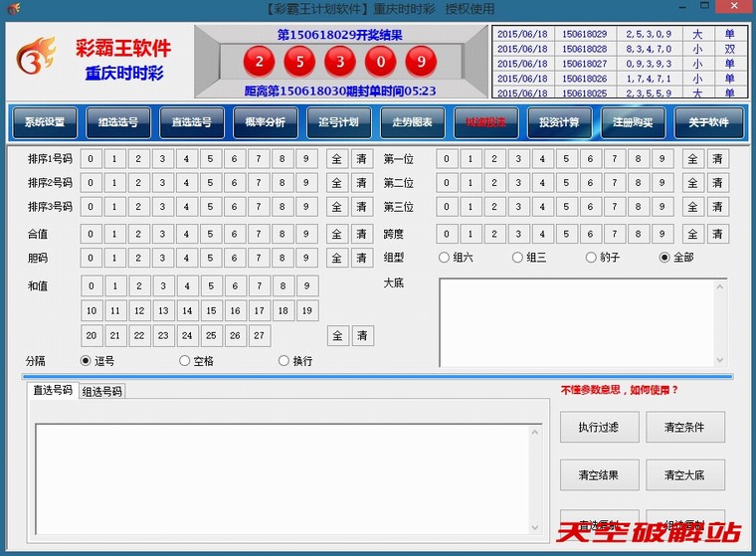This screenshot has width=756, height=556.
Task: Pick number 27 in the 和值 grid
Action: tap(260, 336)
